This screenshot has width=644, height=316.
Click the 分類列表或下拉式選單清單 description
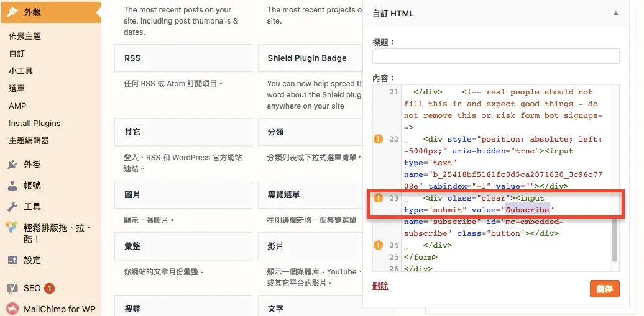[315, 158]
